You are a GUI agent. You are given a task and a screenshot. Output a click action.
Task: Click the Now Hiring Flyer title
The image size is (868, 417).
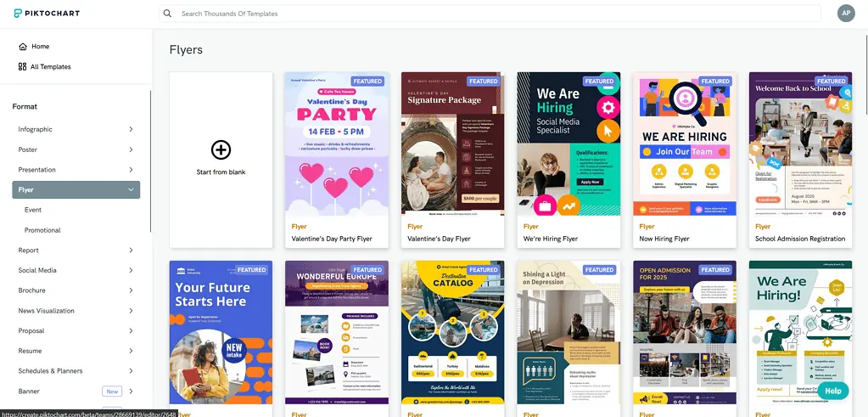point(665,239)
